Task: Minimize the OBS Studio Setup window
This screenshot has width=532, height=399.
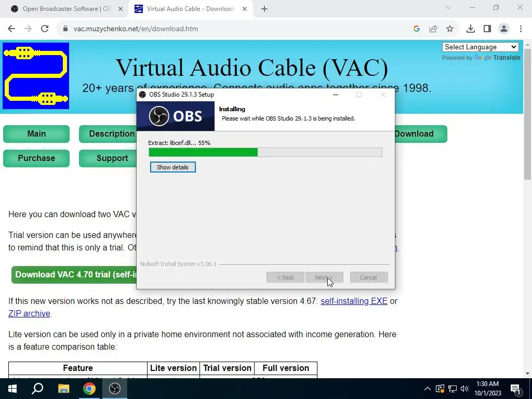Action: coord(336,95)
